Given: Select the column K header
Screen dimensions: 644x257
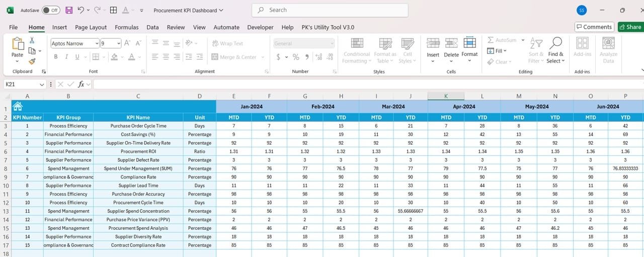Looking at the screenshot, I should tap(446, 96).
